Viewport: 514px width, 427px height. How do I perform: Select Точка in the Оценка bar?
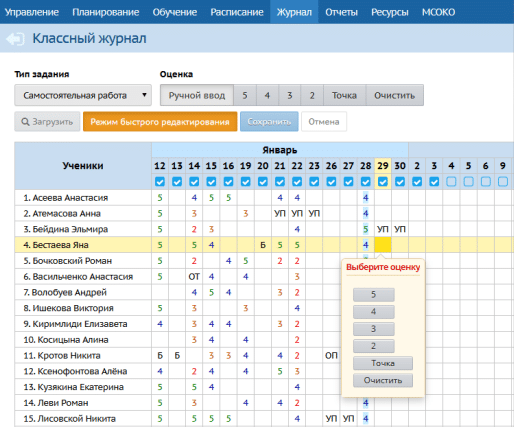pos(344,95)
